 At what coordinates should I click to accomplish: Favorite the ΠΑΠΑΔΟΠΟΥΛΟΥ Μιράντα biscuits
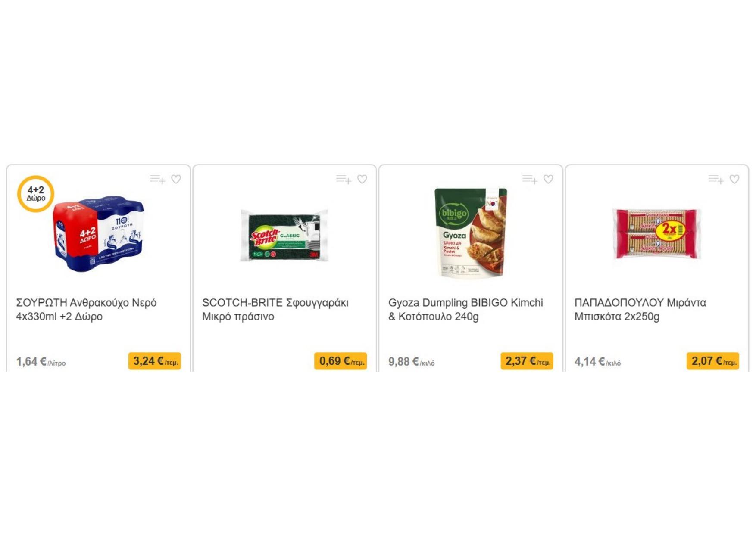pyautogui.click(x=734, y=179)
